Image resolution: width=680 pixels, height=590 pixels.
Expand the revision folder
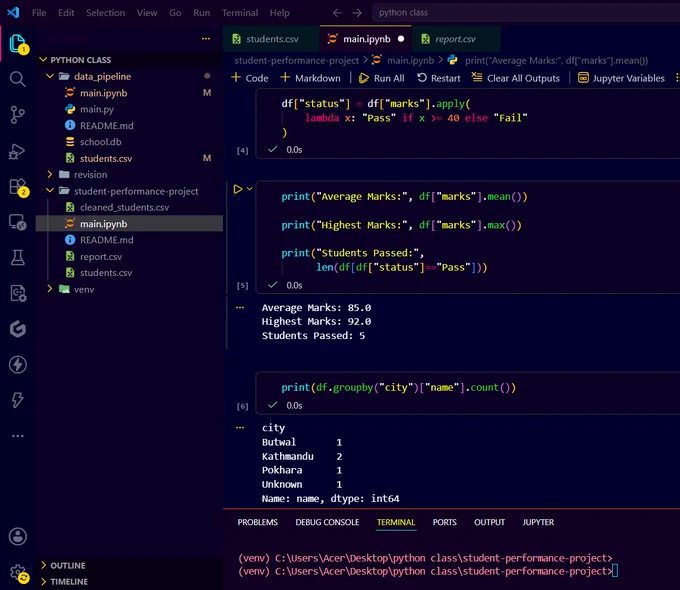50,174
